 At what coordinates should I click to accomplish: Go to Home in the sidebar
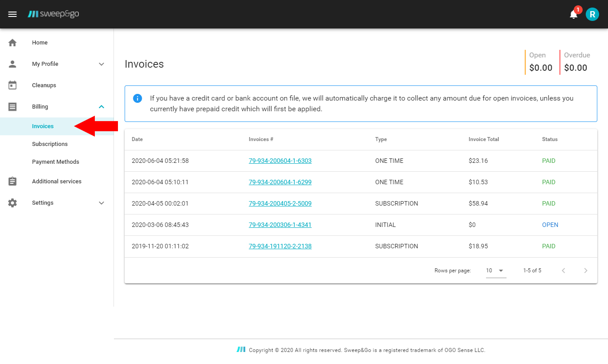tap(40, 43)
